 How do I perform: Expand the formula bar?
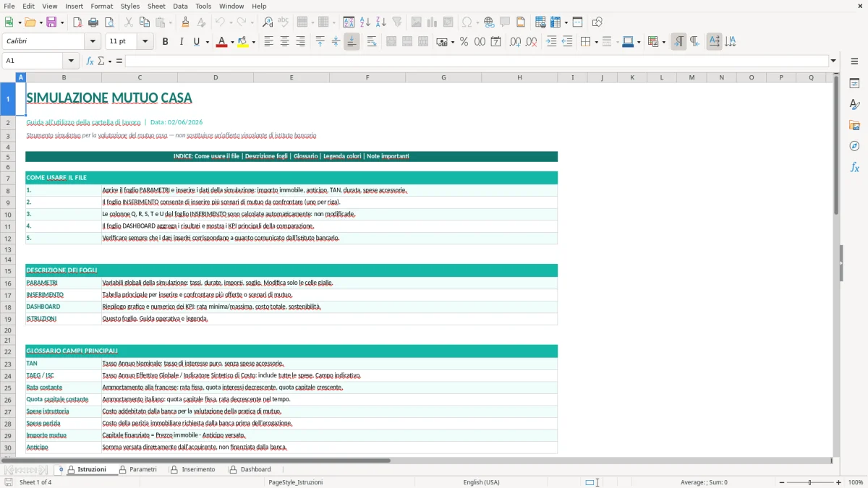click(x=833, y=61)
